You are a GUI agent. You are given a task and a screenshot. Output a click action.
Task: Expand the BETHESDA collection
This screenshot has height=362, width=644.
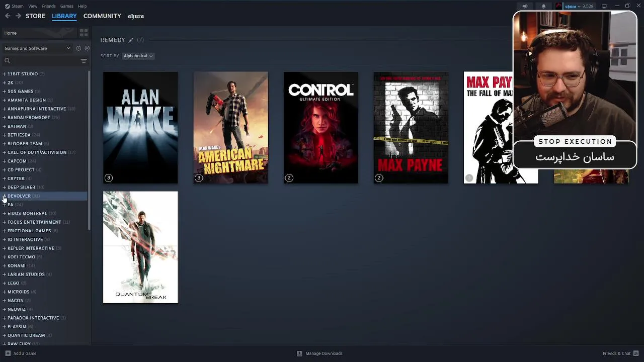(x=5, y=135)
